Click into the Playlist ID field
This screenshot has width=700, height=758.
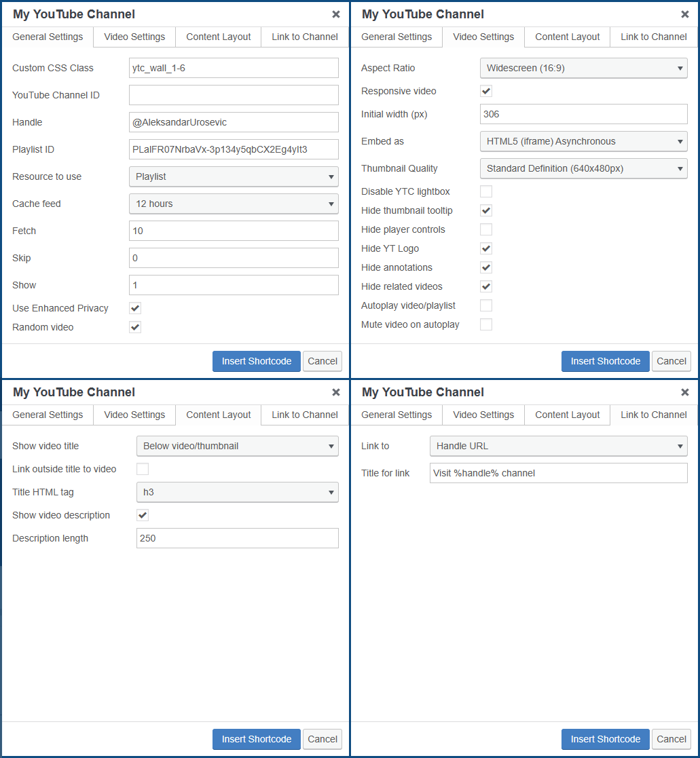(234, 149)
